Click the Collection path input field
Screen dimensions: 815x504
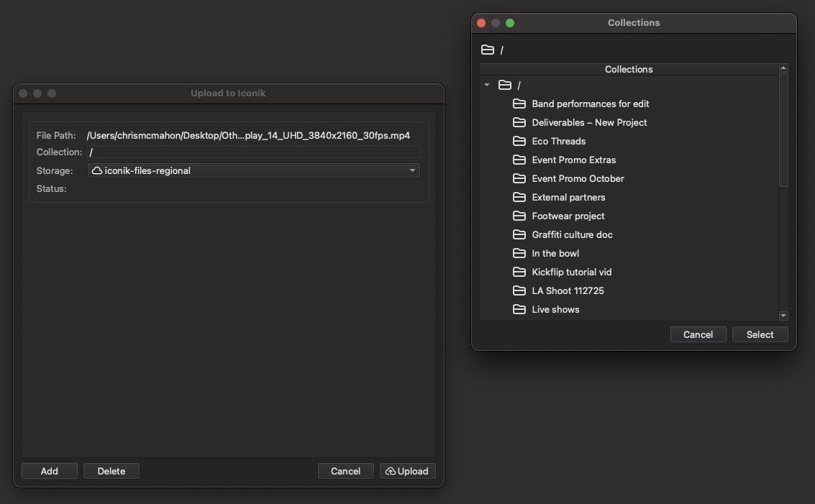(x=253, y=152)
